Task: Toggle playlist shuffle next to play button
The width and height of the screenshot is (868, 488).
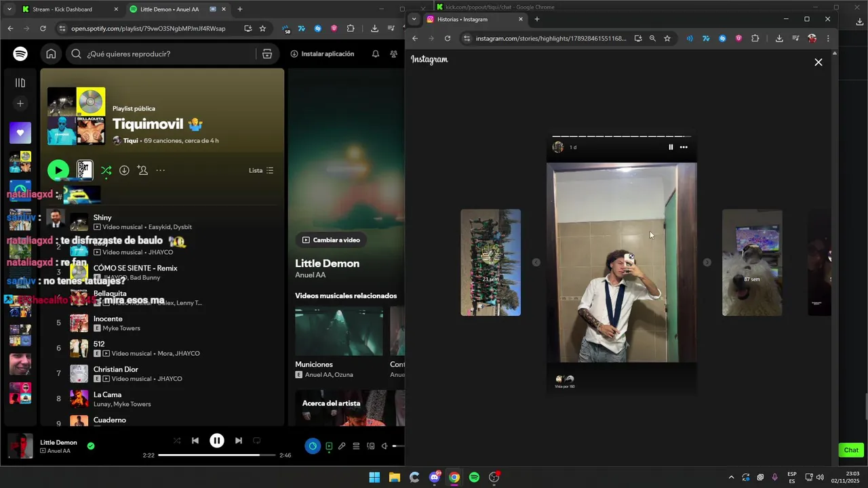Action: click(x=106, y=170)
